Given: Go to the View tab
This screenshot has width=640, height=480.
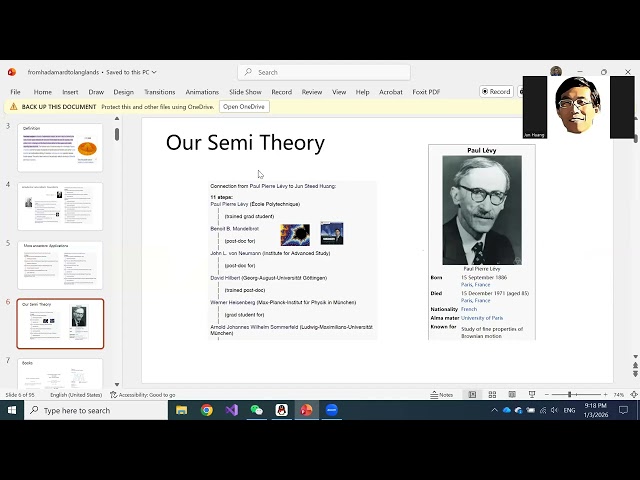Looking at the screenshot, I should click(x=339, y=92).
